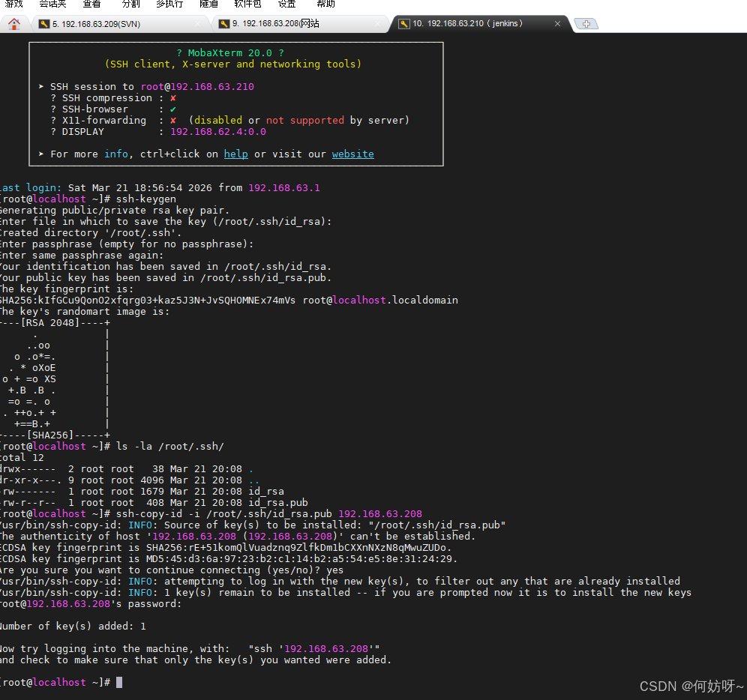Click the key icon on the 网站 tab
This screenshot has width=747, height=700.
point(224,24)
